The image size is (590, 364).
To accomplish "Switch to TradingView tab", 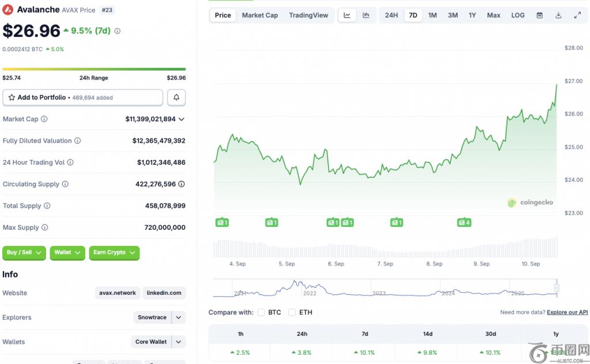I will tap(308, 16).
